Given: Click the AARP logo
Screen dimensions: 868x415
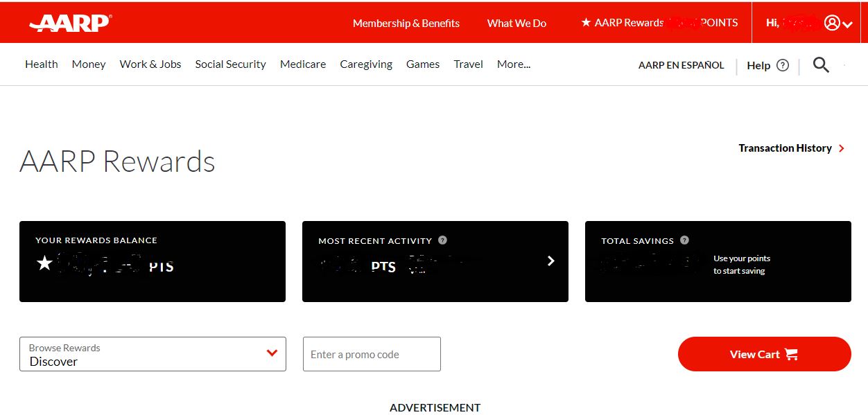Looking at the screenshot, I should tap(69, 21).
